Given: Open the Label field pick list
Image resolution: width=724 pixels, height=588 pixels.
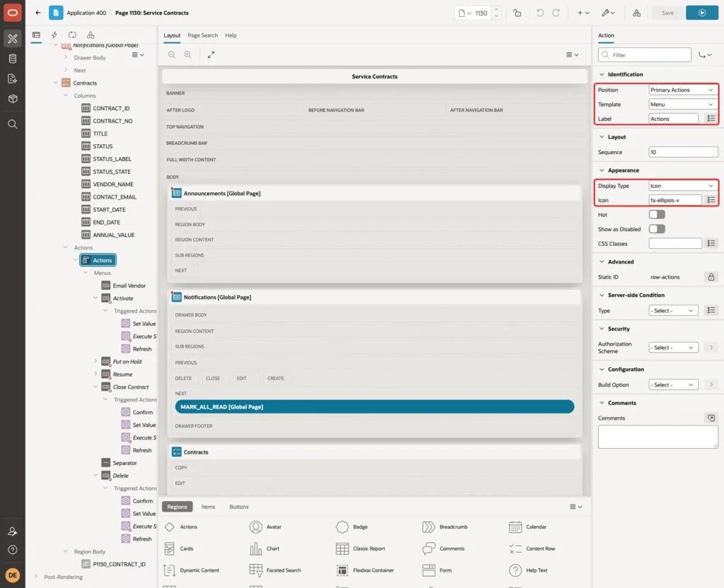Looking at the screenshot, I should (x=711, y=119).
